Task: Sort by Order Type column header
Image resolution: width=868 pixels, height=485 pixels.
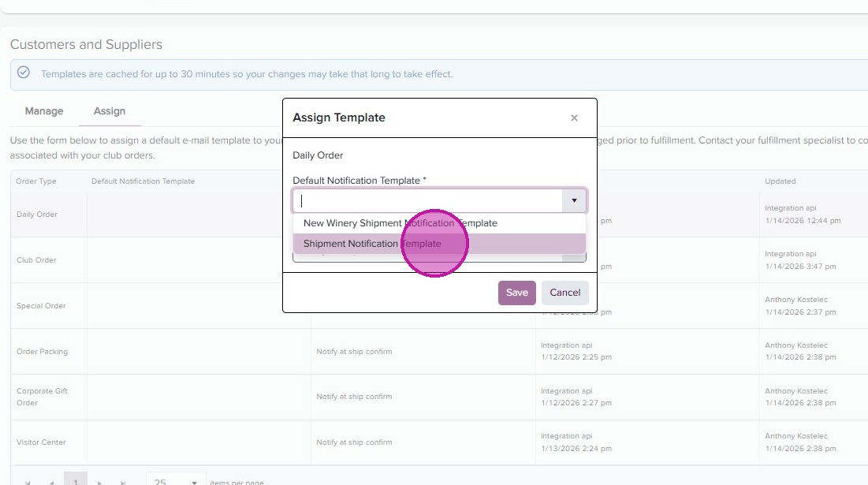Action: [x=36, y=181]
